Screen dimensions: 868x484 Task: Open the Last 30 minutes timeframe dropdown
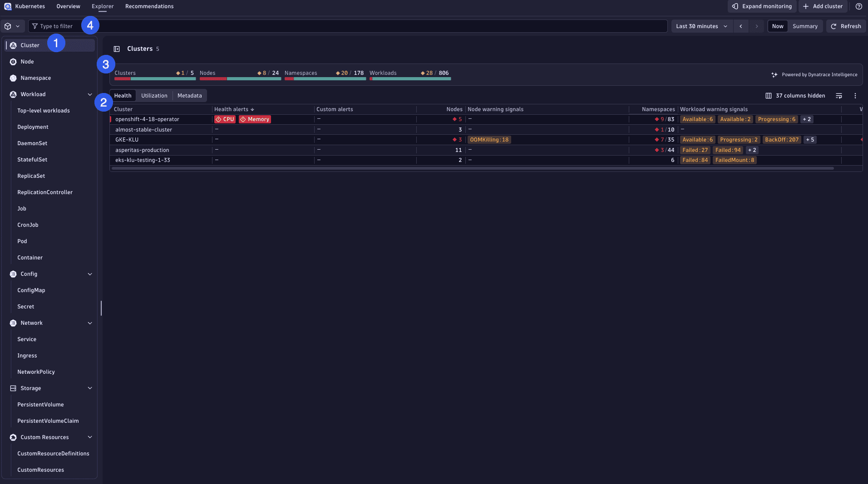[701, 26]
